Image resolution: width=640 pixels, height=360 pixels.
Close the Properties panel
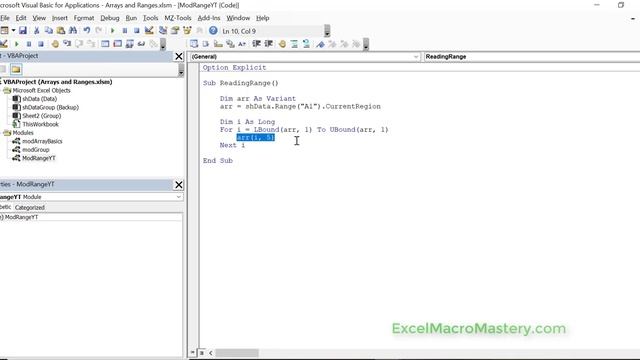click(179, 184)
